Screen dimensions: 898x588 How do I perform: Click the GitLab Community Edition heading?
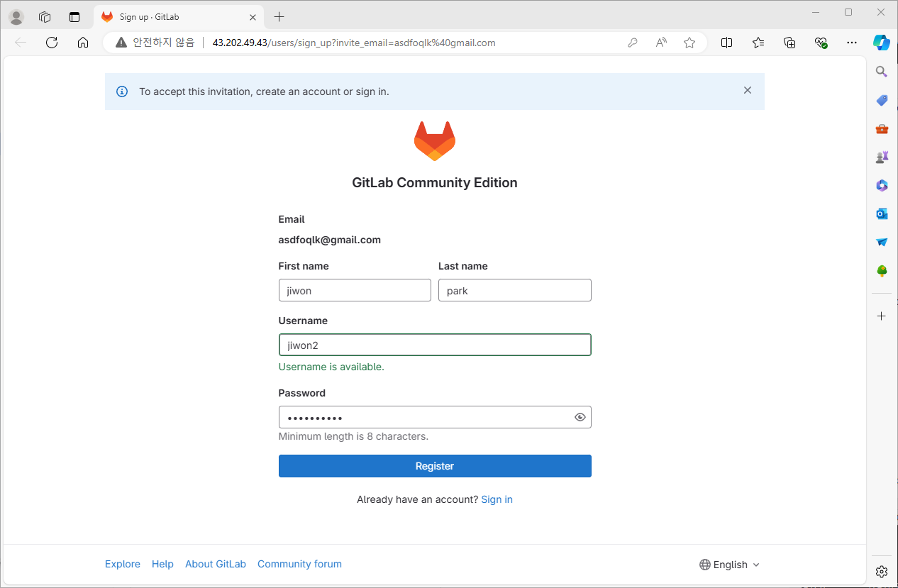coord(435,182)
